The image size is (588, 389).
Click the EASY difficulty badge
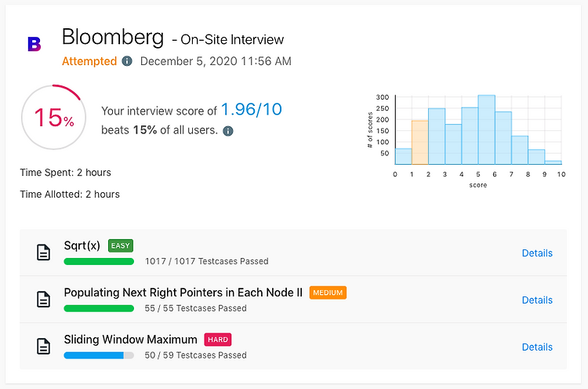click(121, 245)
